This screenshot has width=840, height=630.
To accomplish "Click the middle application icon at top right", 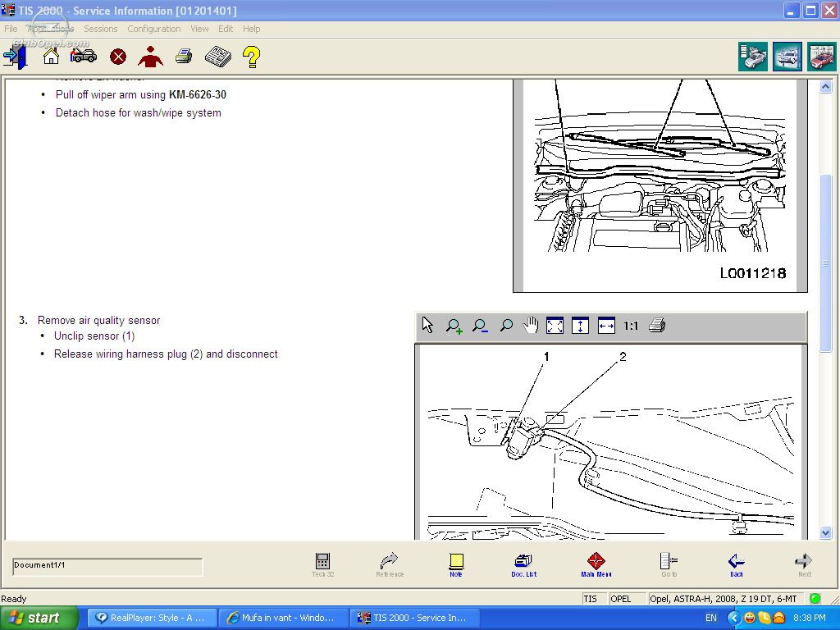I will [x=787, y=57].
